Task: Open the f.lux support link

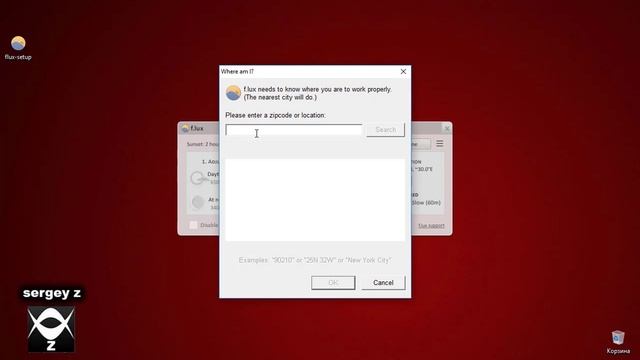Action: pos(431,226)
